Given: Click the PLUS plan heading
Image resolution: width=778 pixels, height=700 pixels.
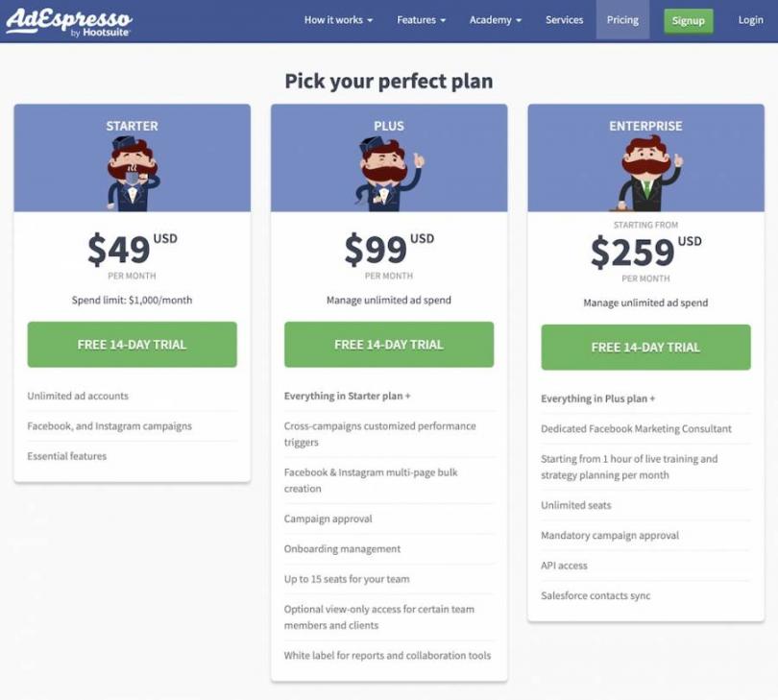Looking at the screenshot, I should click(x=389, y=126).
